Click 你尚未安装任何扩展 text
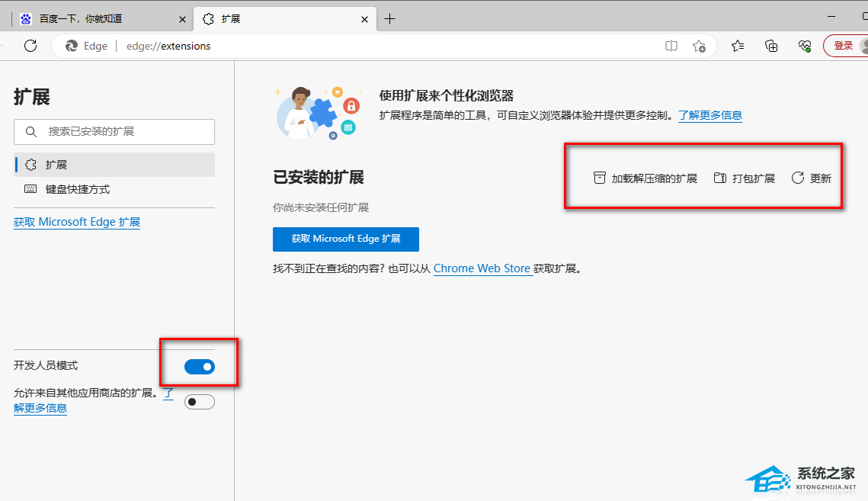This screenshot has width=868, height=501. tap(321, 207)
